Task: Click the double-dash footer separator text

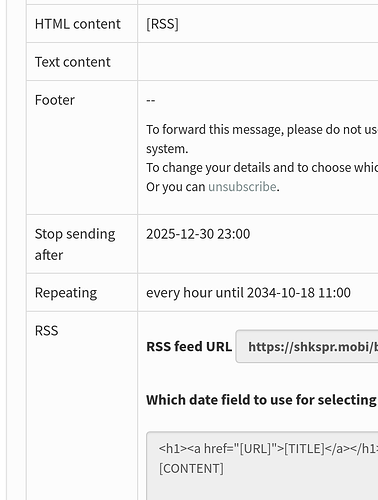Action: coord(151,100)
